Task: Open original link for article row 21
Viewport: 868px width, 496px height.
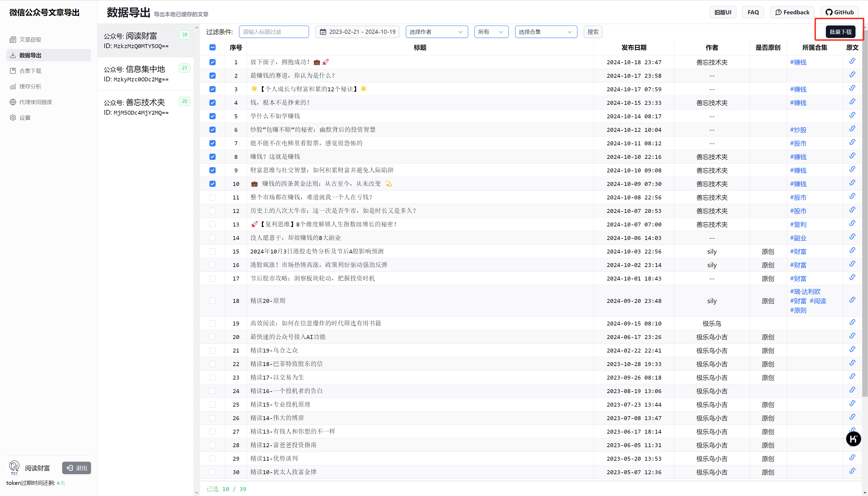Action: tap(852, 350)
